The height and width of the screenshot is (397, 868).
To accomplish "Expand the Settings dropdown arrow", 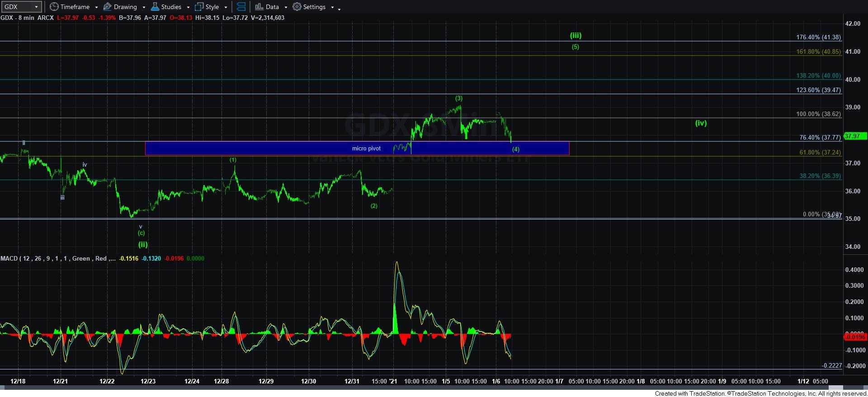I will 332,7.
